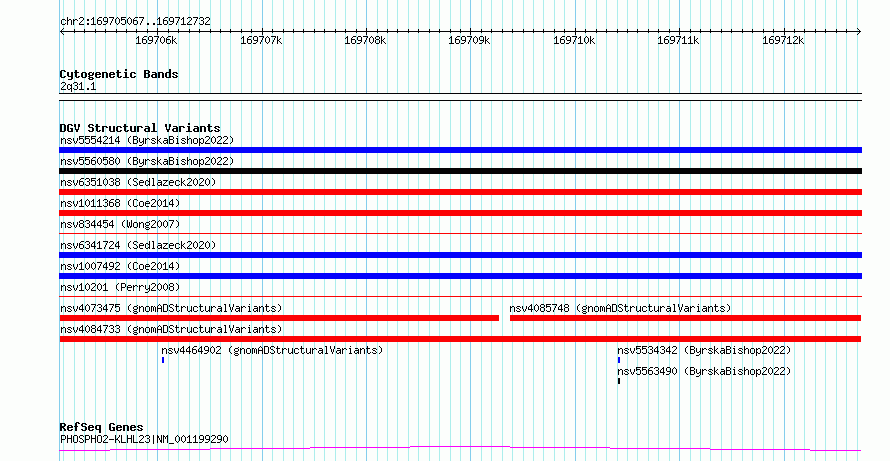This screenshot has width=890, height=461.
Task: Open the nsv4073475 (gnomADStructuralVariants) label
Action: tap(171, 308)
